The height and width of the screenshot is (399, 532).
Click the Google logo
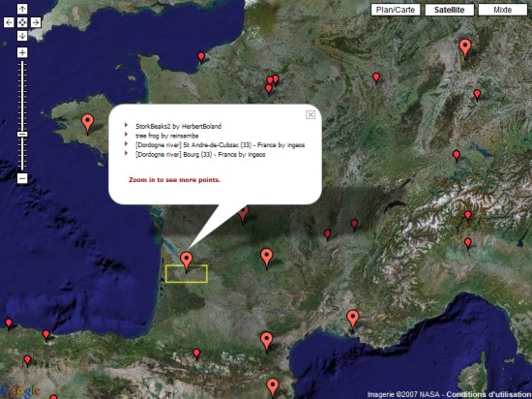(x=19, y=391)
